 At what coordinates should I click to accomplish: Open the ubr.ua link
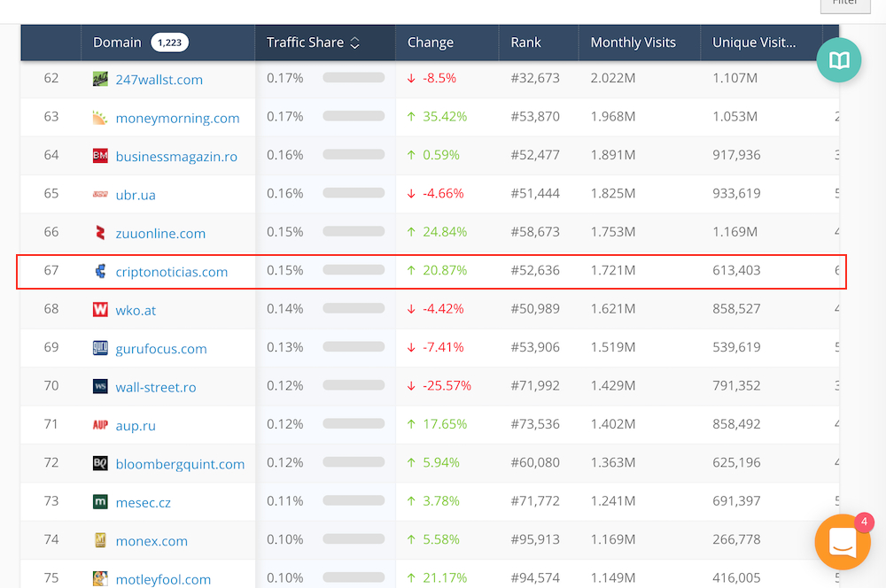pyautogui.click(x=136, y=195)
